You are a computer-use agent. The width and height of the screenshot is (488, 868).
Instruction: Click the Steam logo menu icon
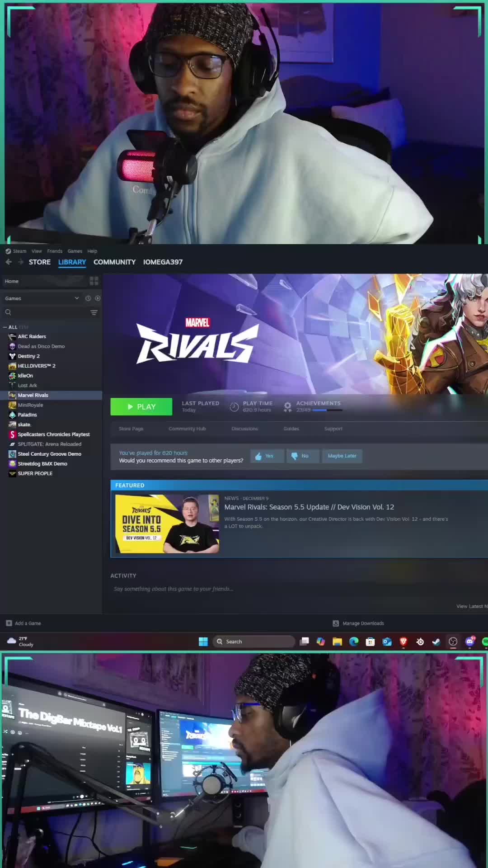tap(8, 251)
